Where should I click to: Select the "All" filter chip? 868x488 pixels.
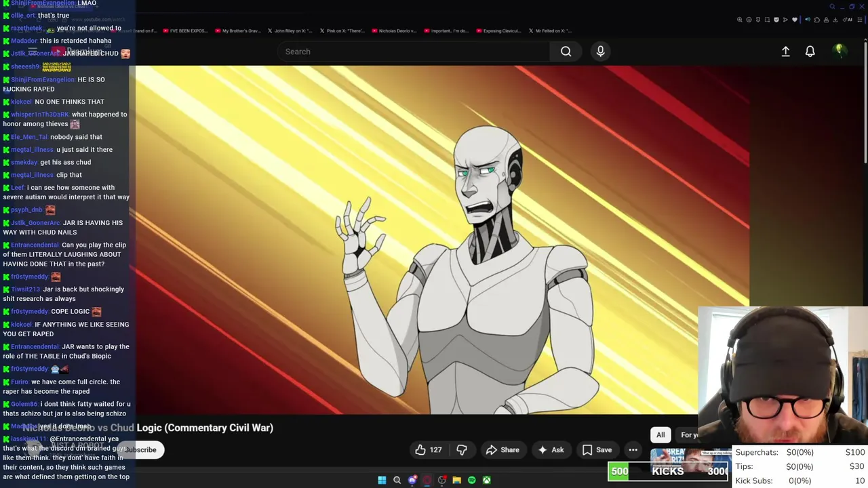tap(660, 435)
